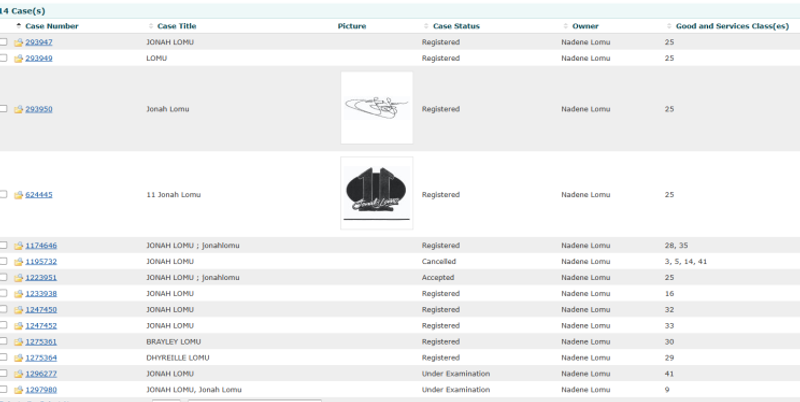Sort by the Case Number column header

pos(51,26)
